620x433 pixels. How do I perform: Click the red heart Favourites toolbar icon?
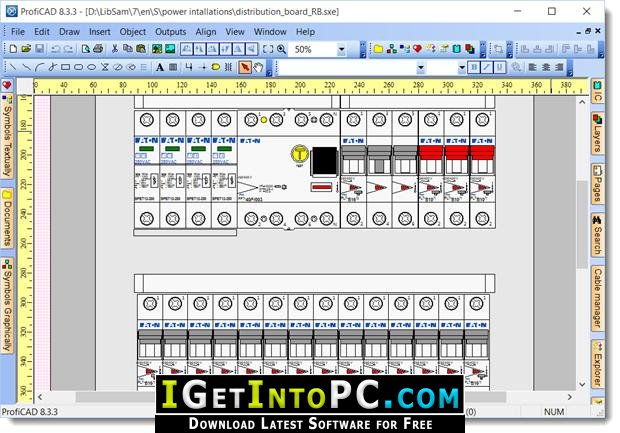[x=417, y=49]
